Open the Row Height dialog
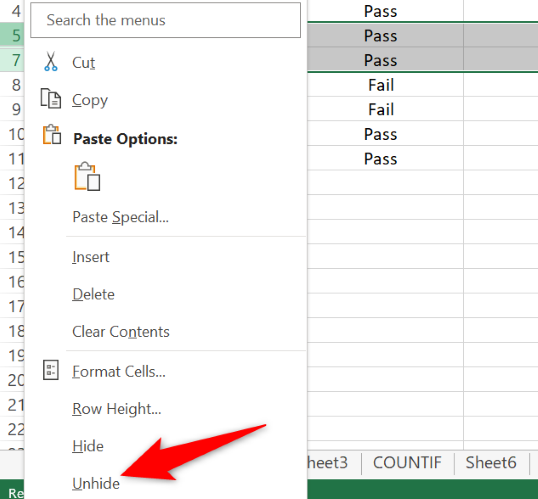Image resolution: width=538 pixels, height=499 pixels. 117,409
